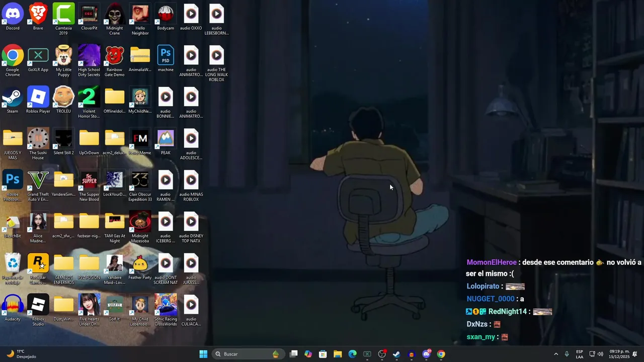Select the Midnight Crane shortcut
Viewport: 644px width, 362px height.
115,20
